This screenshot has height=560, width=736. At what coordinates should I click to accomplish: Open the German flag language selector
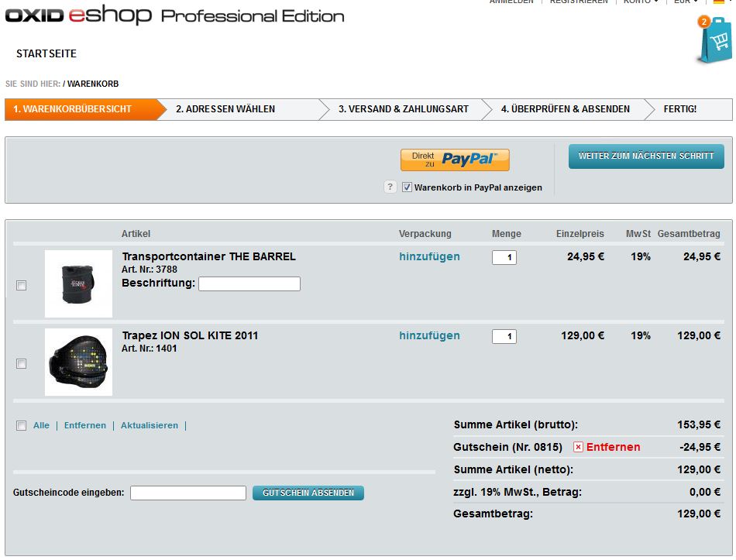[720, 2]
